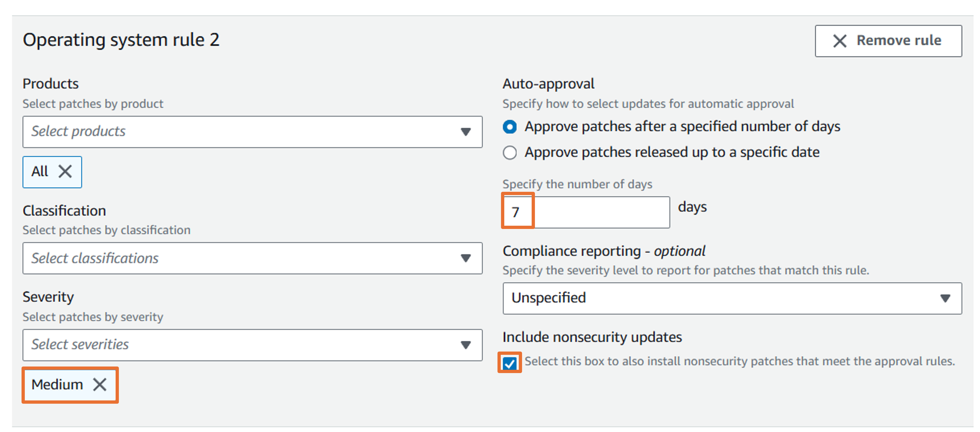
Task: Click the Compliance reporting dropdown arrow
Action: (945, 298)
